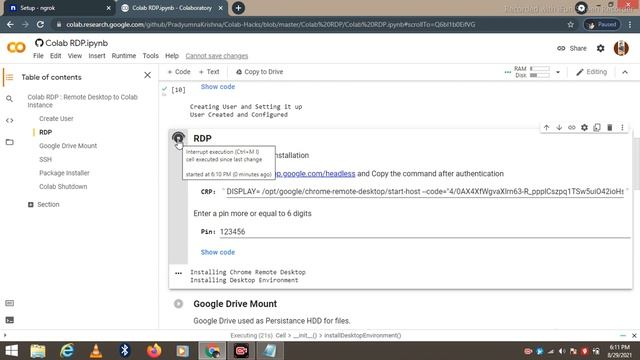Add a new Code cell
The width and height of the screenshot is (640, 360).
(x=179, y=72)
